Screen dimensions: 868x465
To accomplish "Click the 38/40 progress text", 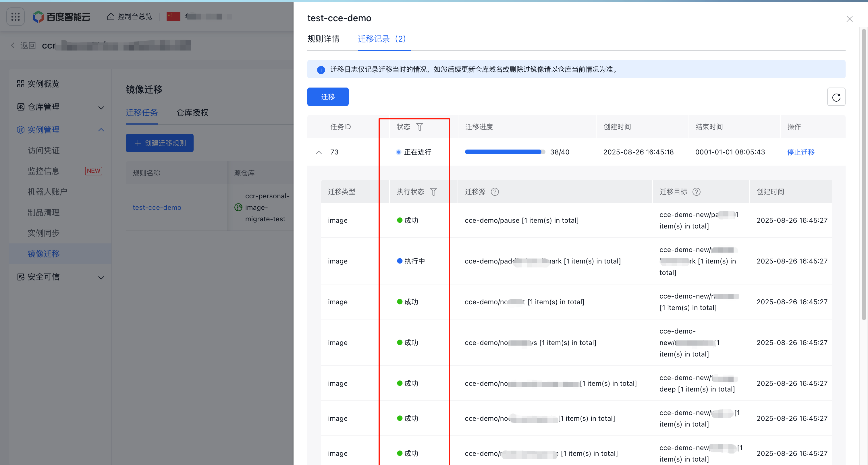I will 559,152.
